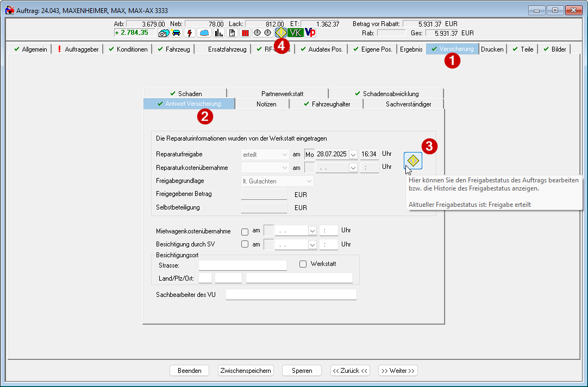The height and width of the screenshot is (387, 588).
Task: Switch to the Teile tab
Action: click(x=523, y=49)
